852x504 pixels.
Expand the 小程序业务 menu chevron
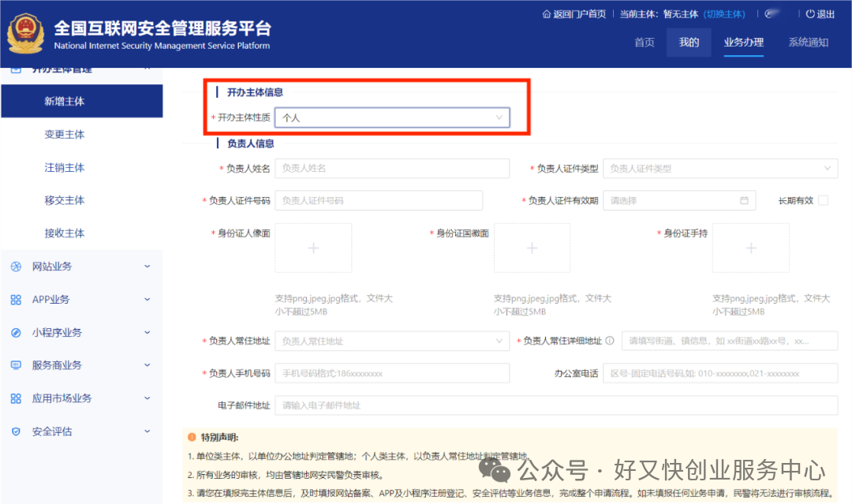(x=148, y=333)
